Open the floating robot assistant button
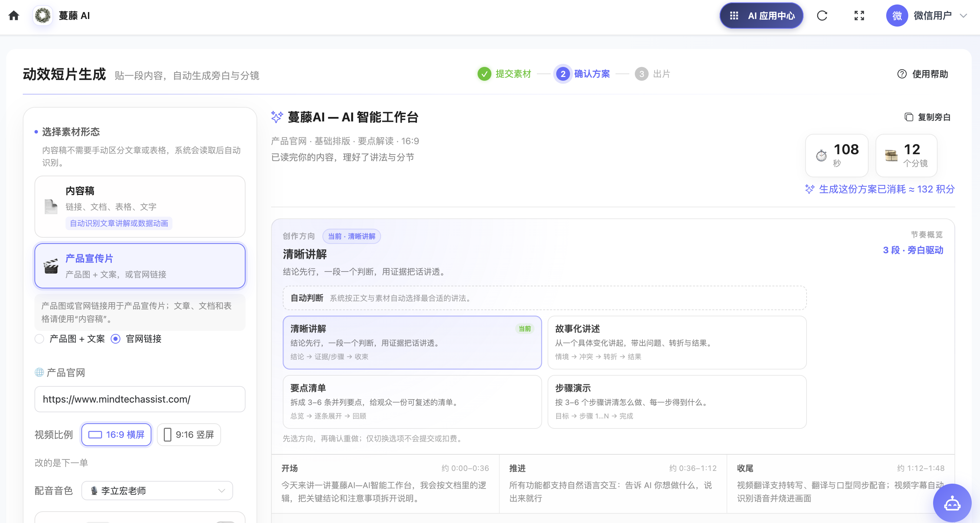980x523 pixels. (x=952, y=503)
